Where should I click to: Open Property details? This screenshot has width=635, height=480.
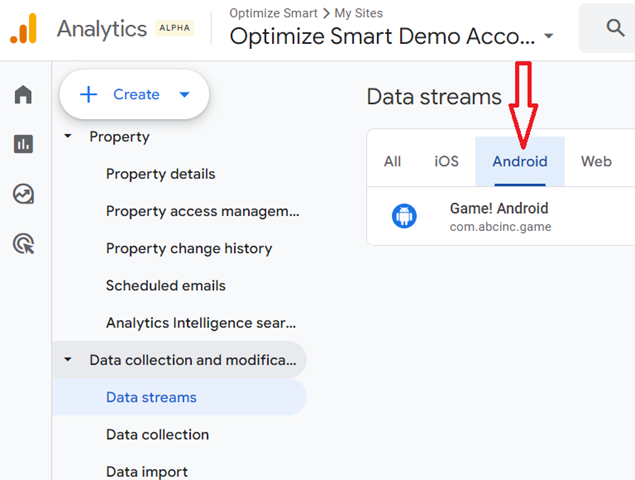[x=161, y=174]
